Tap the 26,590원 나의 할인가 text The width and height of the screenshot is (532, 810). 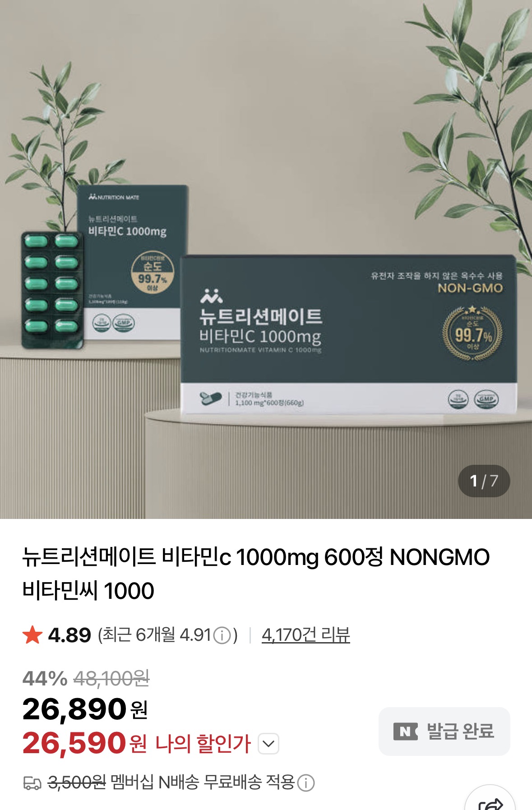(x=136, y=743)
